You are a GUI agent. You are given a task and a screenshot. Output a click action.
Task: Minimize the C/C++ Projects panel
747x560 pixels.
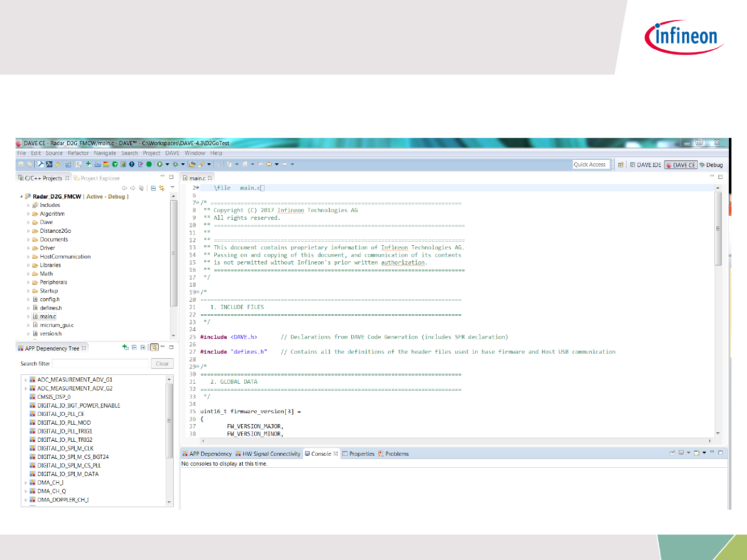click(162, 176)
